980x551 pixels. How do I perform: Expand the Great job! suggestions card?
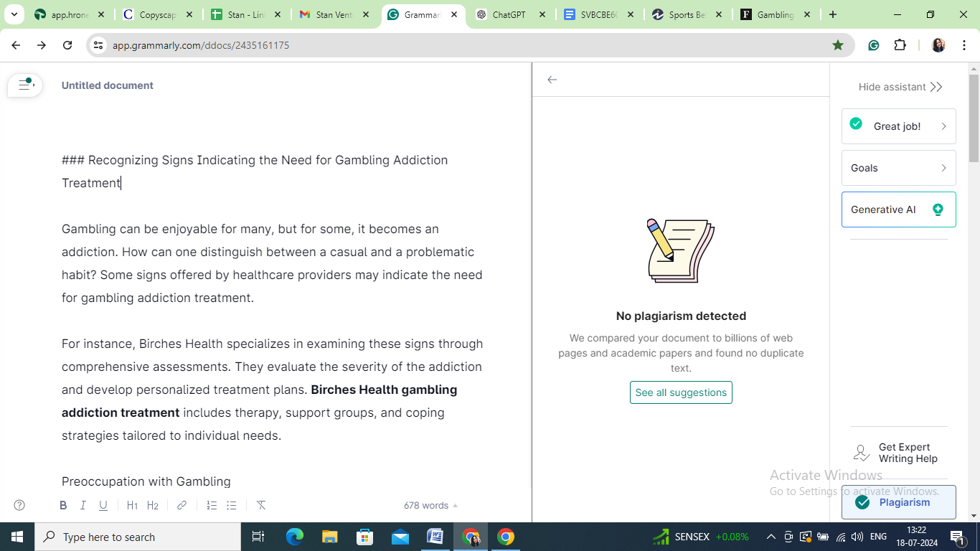point(899,126)
